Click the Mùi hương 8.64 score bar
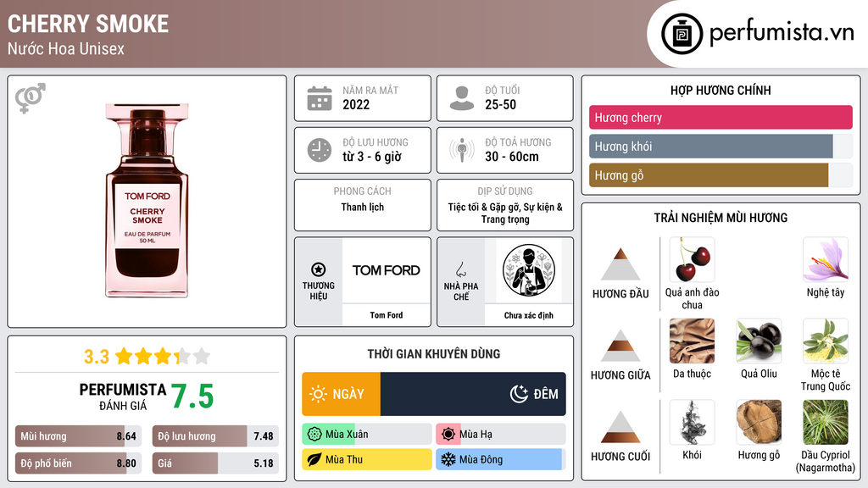 click(x=78, y=436)
